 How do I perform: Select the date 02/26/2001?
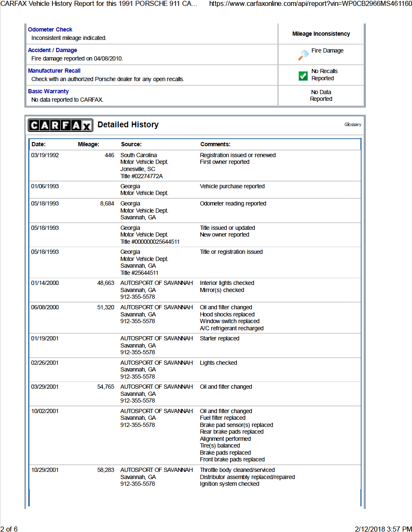coord(45,363)
